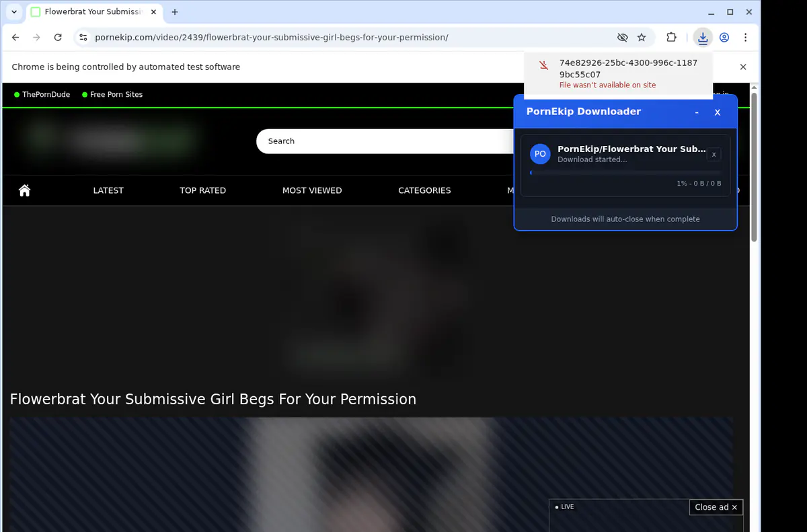The height and width of the screenshot is (532, 807).
Task: Open the TOP RATED menu item
Action: 202,190
